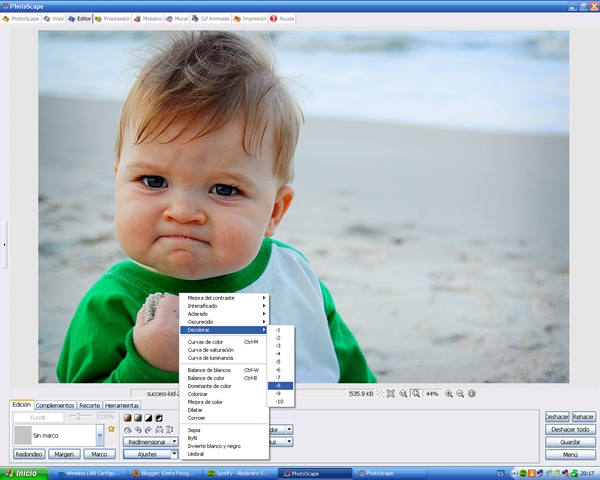Rotate image 90 degrees counterclockwise
This screenshot has height=480, width=600.
[x=138, y=430]
